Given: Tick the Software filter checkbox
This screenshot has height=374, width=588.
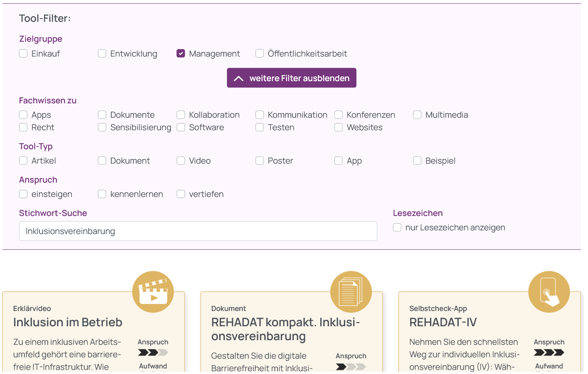Looking at the screenshot, I should click(x=181, y=127).
